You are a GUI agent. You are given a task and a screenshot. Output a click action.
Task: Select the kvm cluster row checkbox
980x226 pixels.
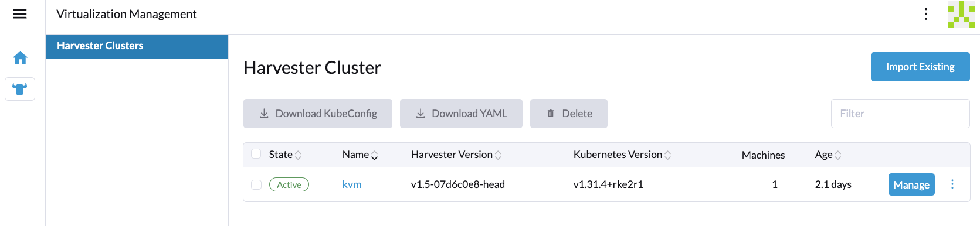point(256,184)
